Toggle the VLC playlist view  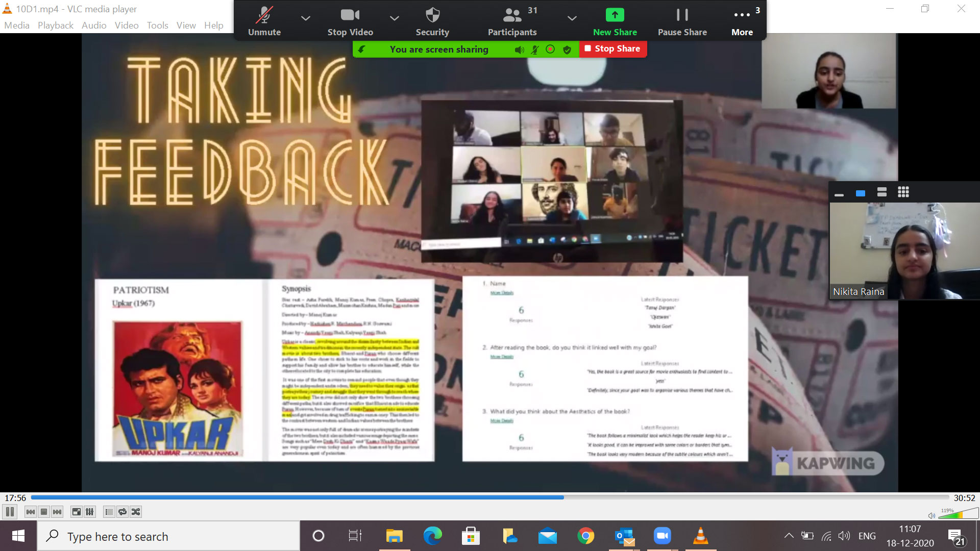pos(109,512)
